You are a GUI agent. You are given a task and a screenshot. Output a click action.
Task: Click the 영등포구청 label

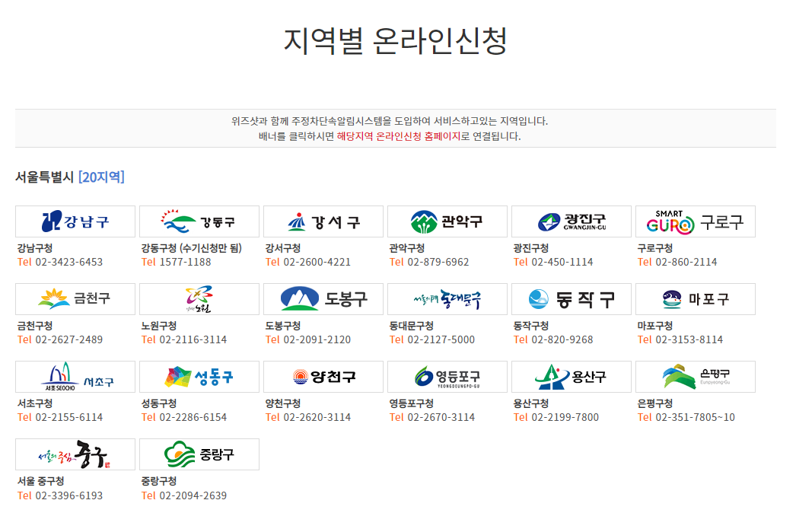click(x=411, y=403)
